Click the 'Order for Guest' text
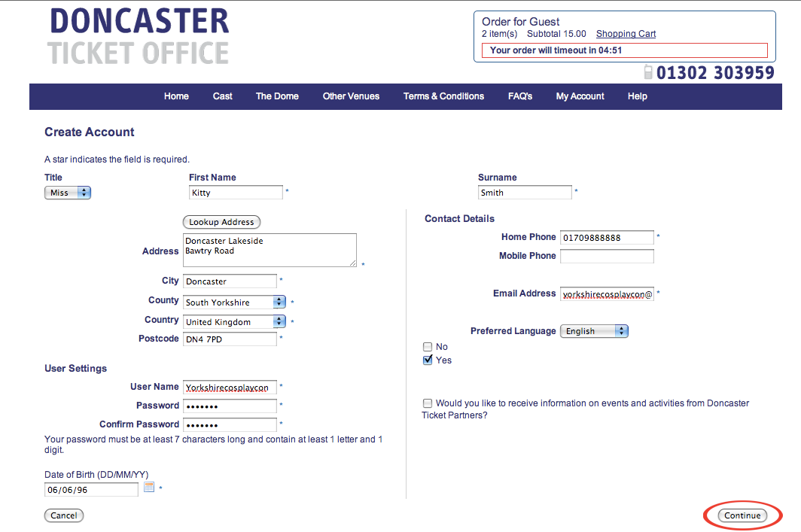This screenshot has height=532, width=801. (520, 21)
